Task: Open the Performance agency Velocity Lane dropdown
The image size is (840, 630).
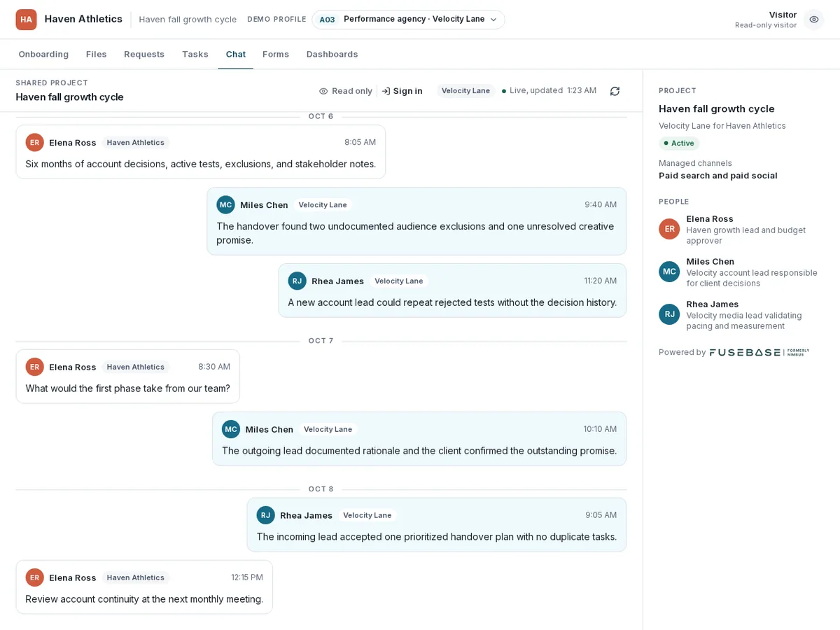Action: pyautogui.click(x=408, y=20)
